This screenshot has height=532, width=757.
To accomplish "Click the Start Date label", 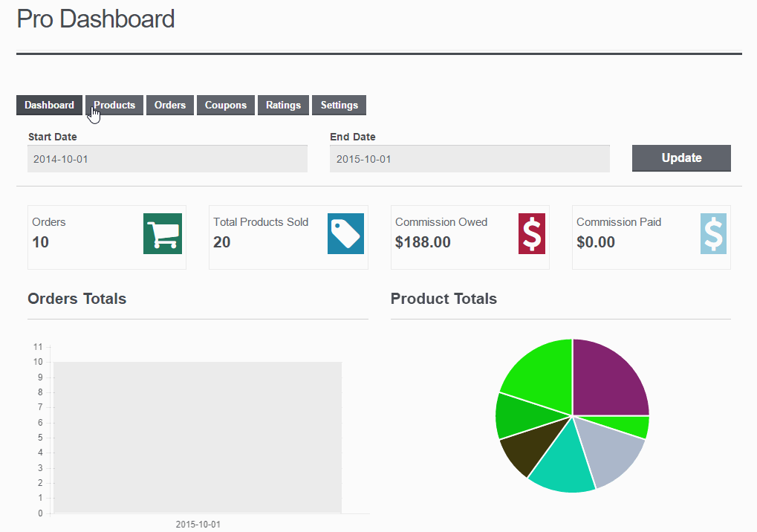I will click(53, 137).
